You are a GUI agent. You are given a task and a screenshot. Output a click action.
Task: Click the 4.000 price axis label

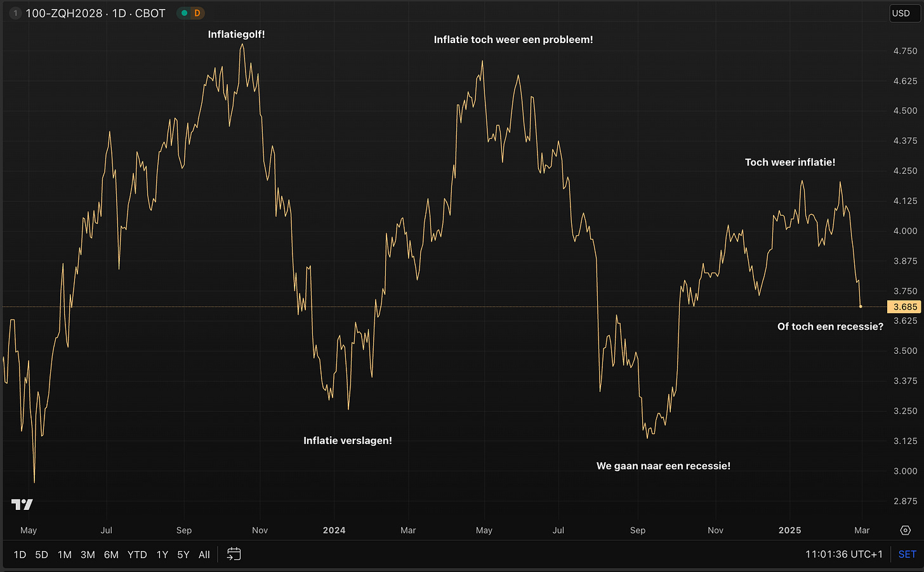(905, 231)
